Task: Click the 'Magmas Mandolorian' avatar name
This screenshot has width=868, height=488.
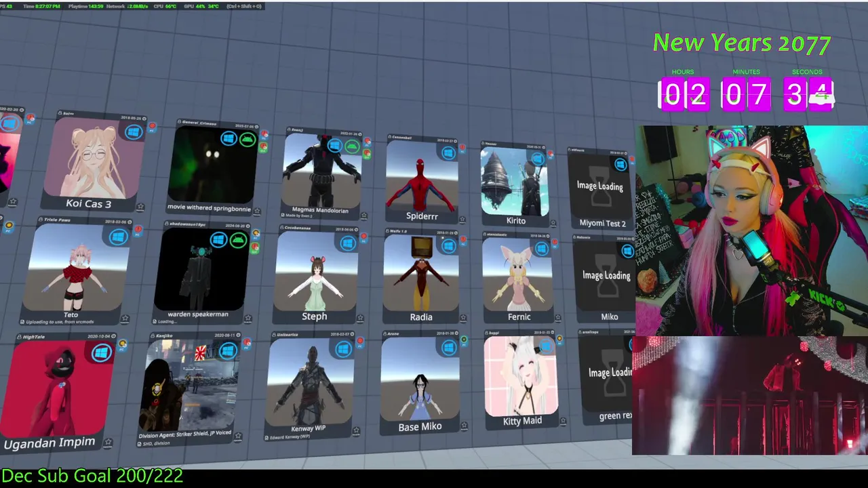Action: coord(320,211)
